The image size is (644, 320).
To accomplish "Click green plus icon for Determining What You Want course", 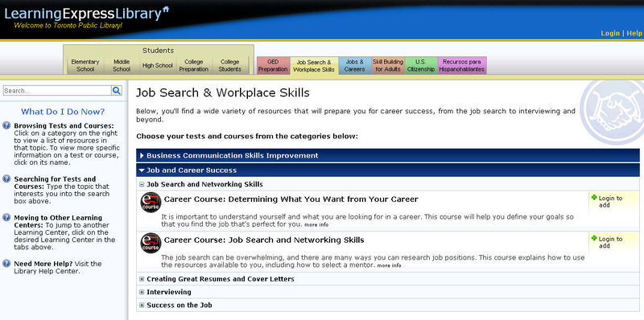I will (x=594, y=197).
